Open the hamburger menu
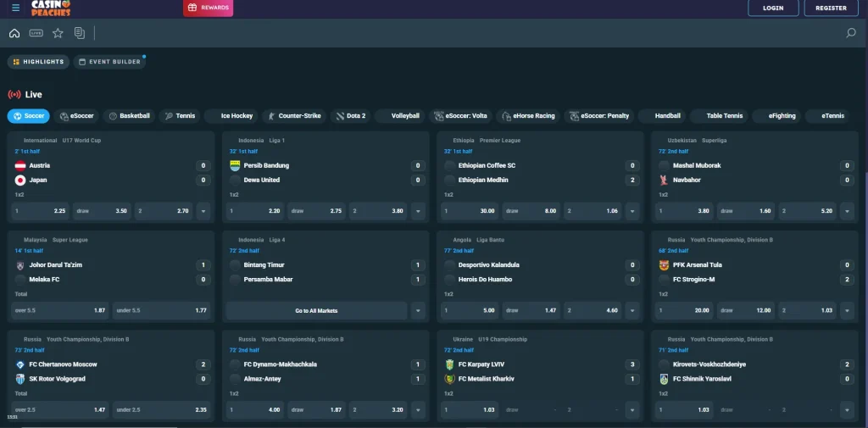 [15, 8]
